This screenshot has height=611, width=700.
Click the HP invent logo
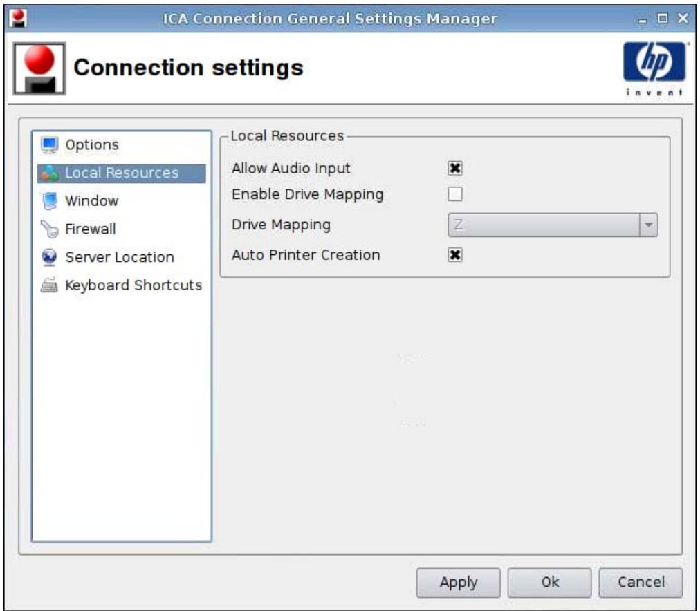[654, 69]
